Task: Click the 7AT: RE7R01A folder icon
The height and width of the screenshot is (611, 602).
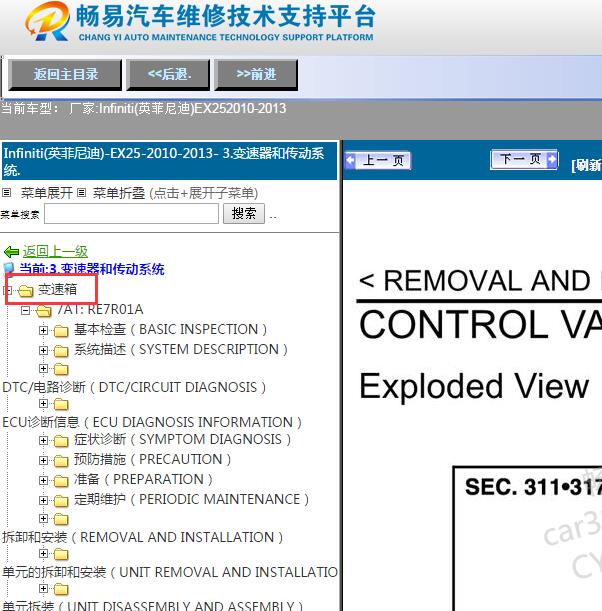Action: (x=44, y=311)
